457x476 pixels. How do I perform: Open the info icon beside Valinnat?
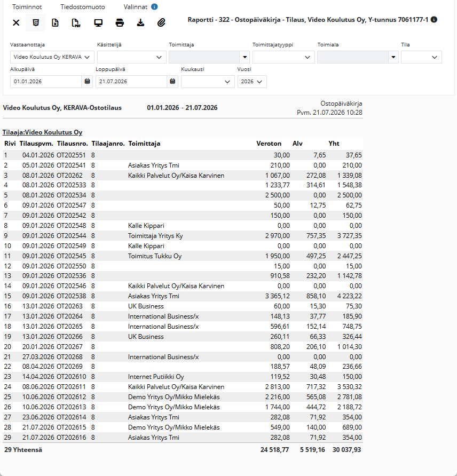point(154,7)
